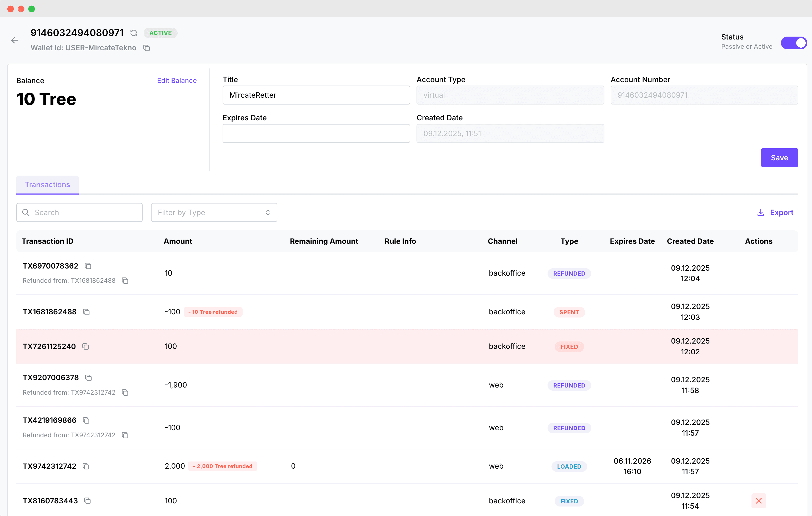
Task: Click the Edit Balance link
Action: coord(177,80)
